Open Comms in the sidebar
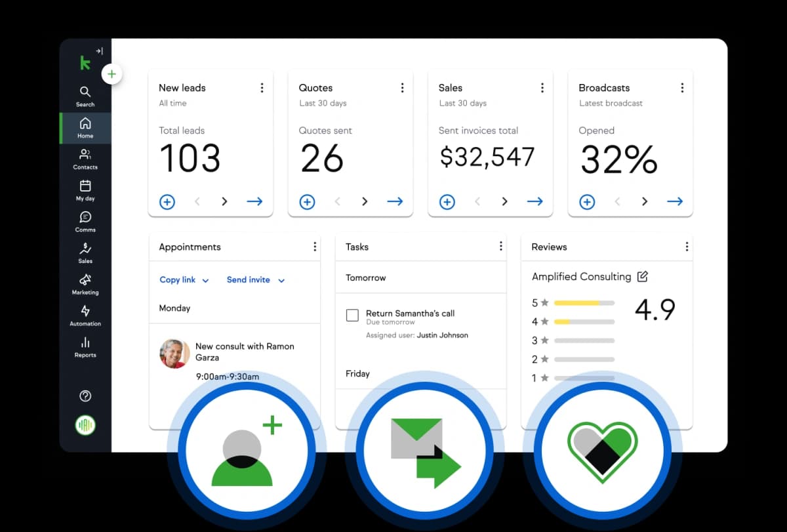 point(85,222)
